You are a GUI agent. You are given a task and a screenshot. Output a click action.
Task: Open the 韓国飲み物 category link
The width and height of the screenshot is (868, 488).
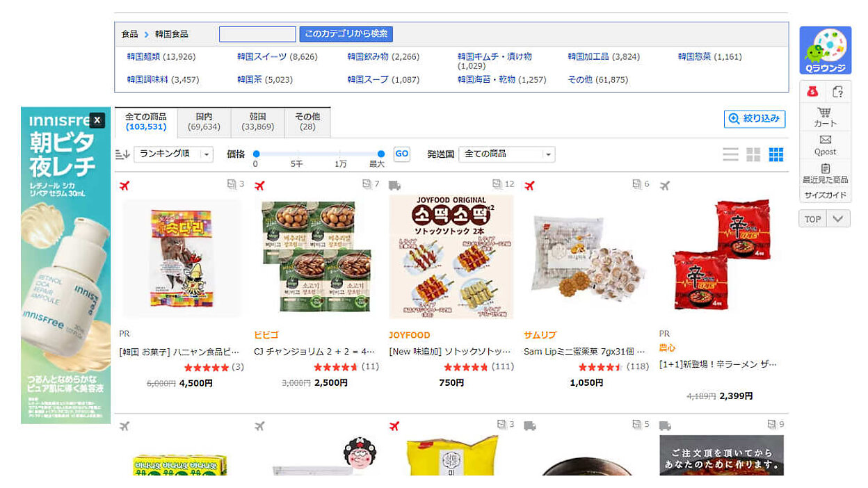(368, 57)
